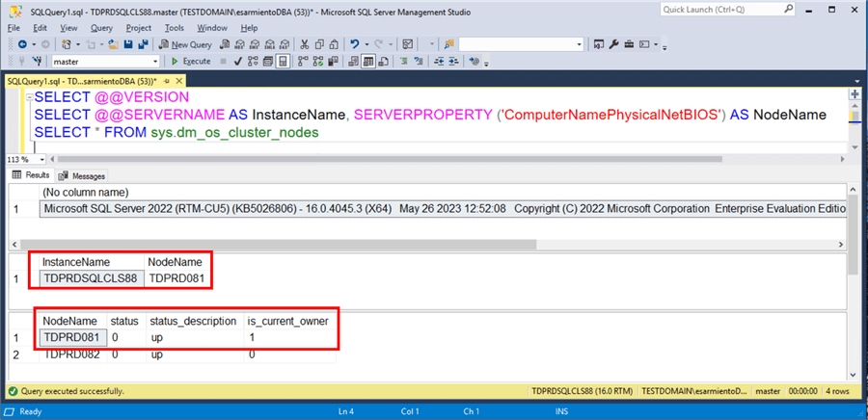Switch to the Messages tab
The width and height of the screenshot is (868, 420).
click(84, 176)
